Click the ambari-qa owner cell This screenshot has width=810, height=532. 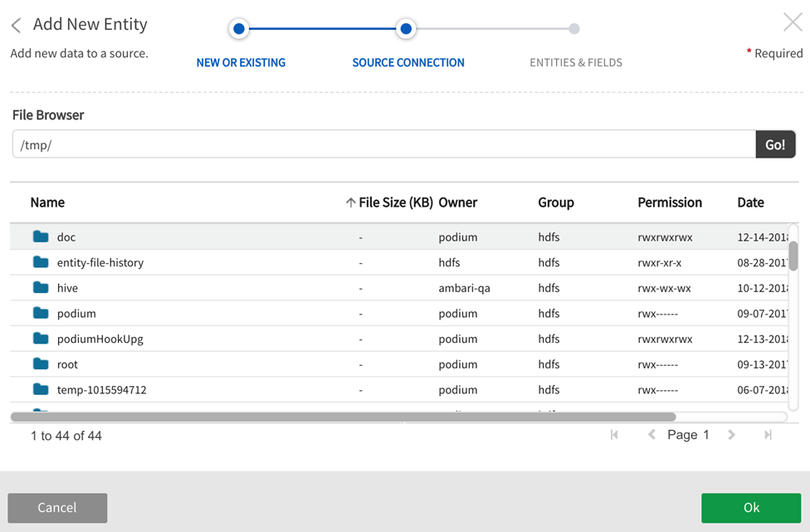(465, 288)
